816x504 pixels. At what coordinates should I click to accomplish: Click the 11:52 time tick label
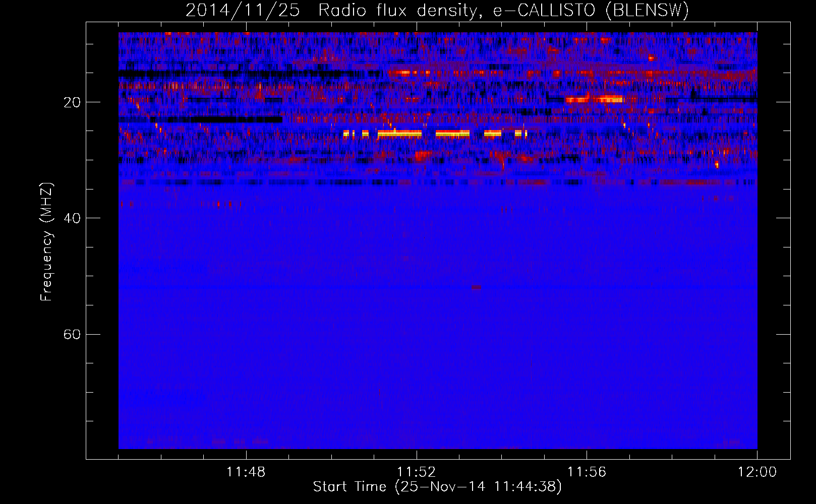click(x=417, y=472)
